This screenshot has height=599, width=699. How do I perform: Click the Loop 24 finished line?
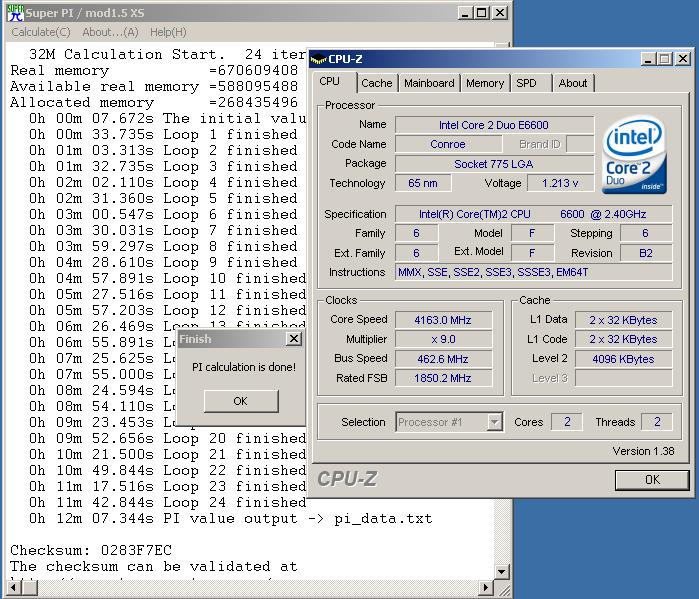[168, 502]
